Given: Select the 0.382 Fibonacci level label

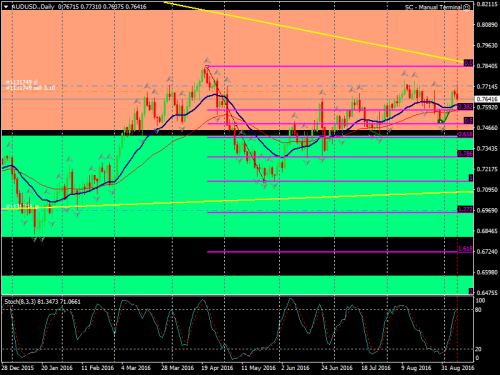Looking at the screenshot, I should pyautogui.click(x=465, y=107).
